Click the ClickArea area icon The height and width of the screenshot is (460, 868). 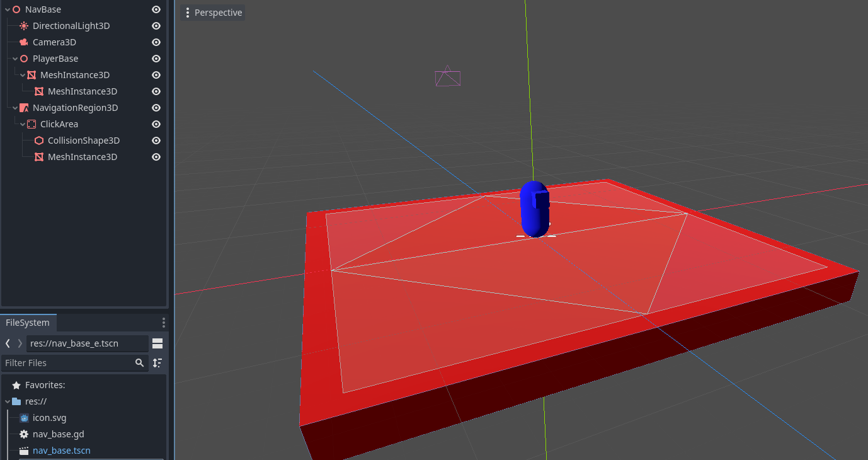[x=31, y=124]
